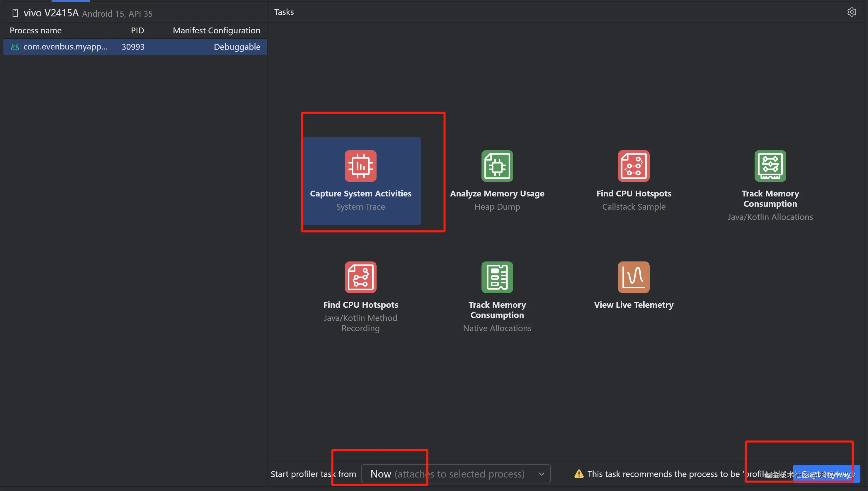The image size is (868, 491).
Task: Click the phone device icon near vivo V2415A
Action: pos(15,13)
